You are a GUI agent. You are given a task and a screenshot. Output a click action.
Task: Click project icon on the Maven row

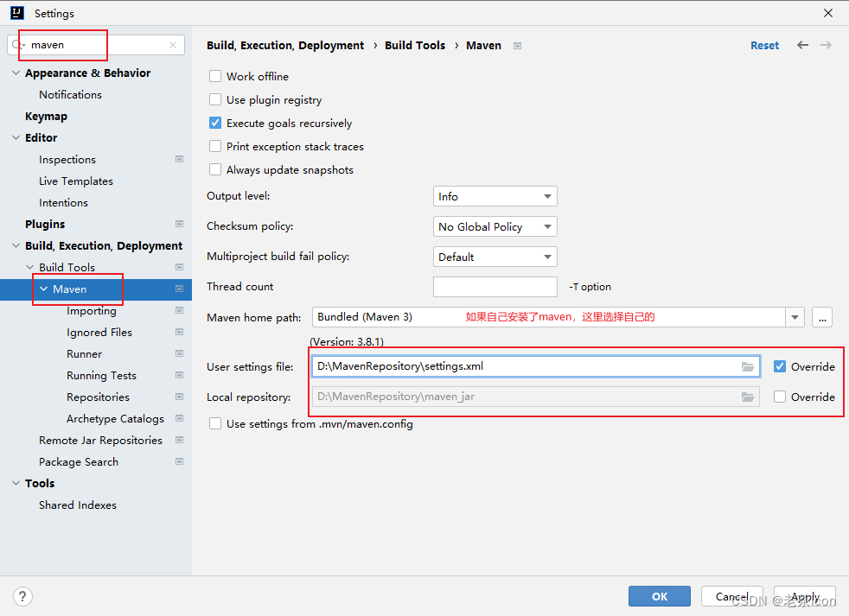click(179, 289)
